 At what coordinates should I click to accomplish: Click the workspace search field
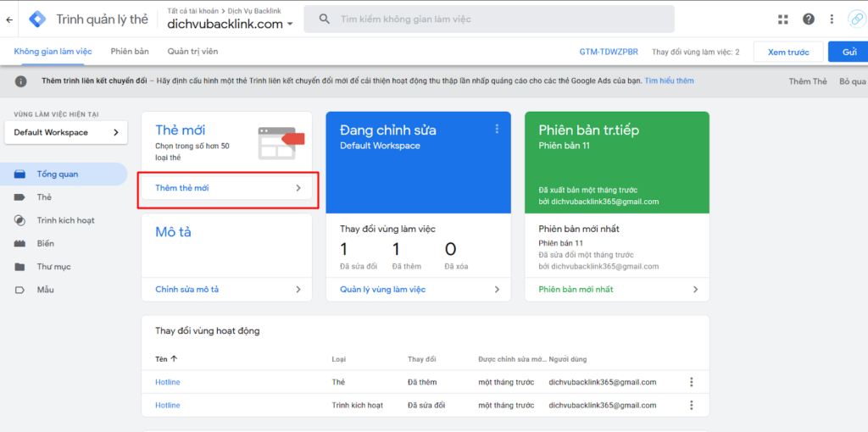pyautogui.click(x=489, y=19)
